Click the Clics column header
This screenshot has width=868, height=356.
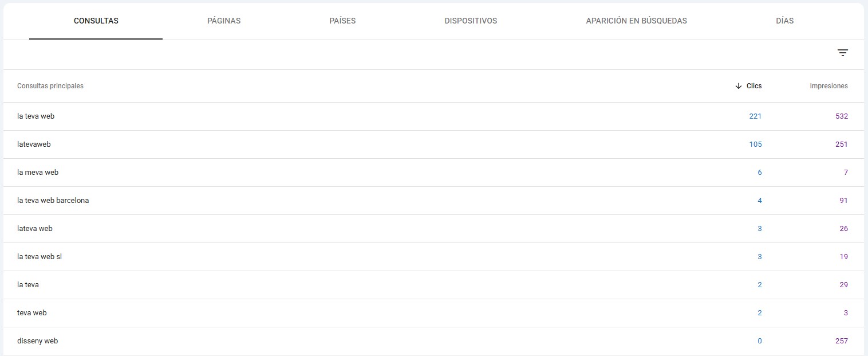point(754,86)
